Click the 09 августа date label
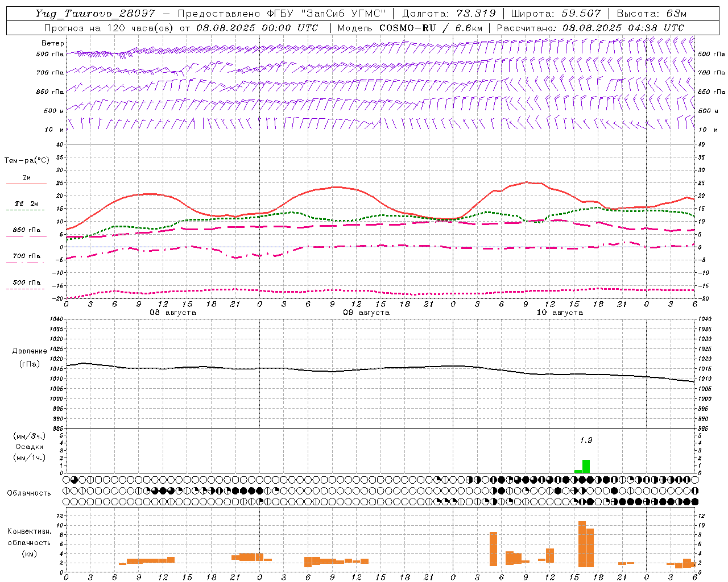 click(366, 313)
